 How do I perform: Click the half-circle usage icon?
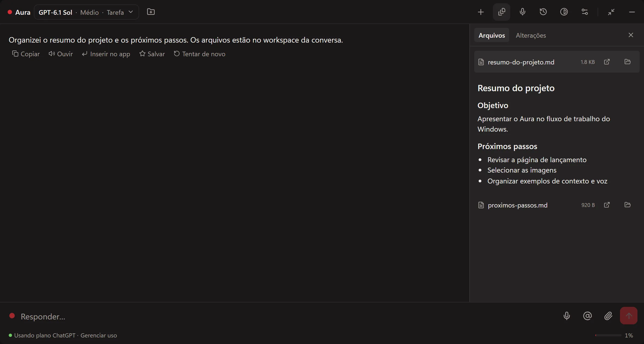coord(564,12)
